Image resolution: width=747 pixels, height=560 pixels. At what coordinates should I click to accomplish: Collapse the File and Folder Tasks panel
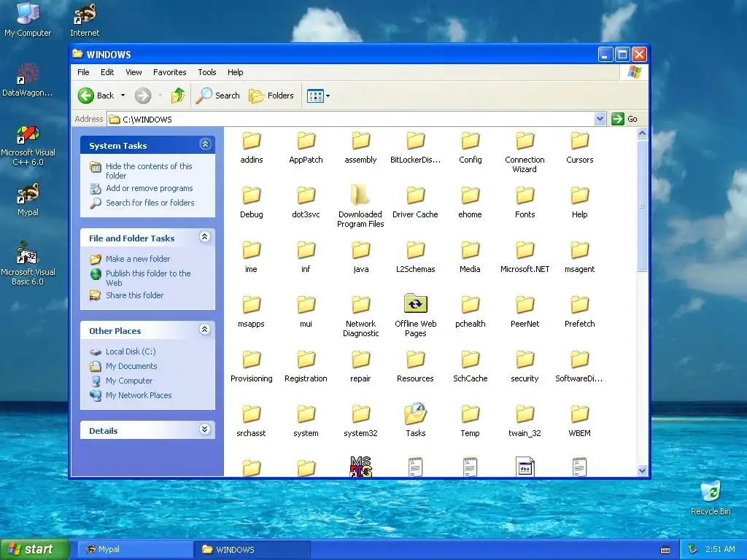pos(205,237)
